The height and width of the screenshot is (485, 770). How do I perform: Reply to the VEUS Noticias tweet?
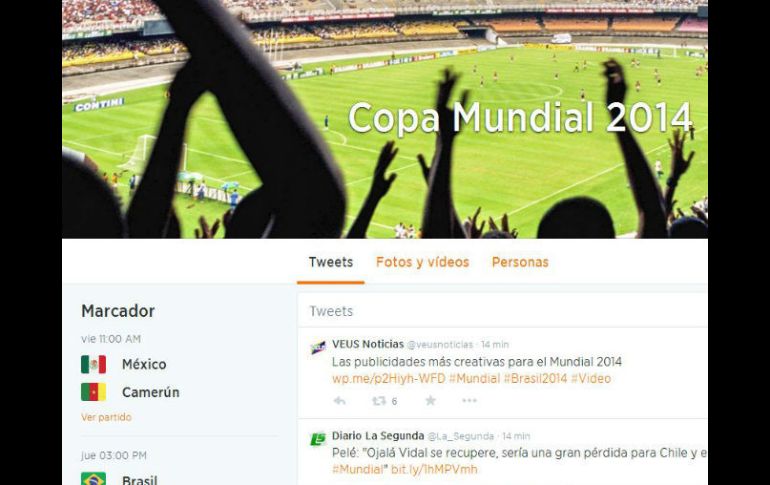pos(339,401)
